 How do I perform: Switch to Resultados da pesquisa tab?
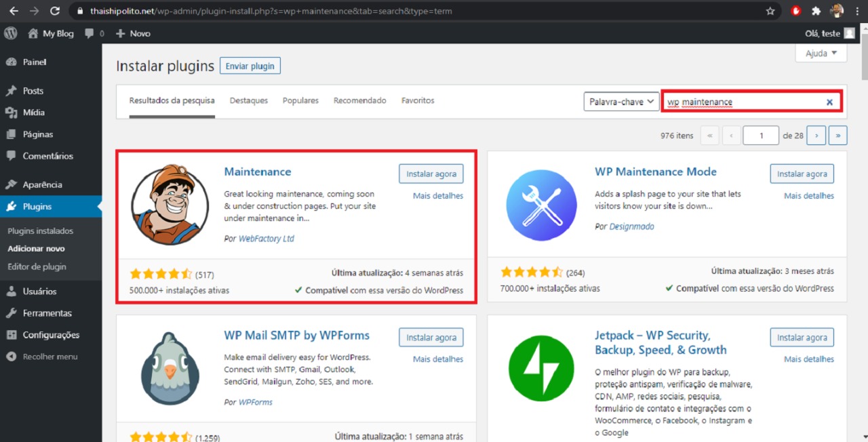click(172, 101)
